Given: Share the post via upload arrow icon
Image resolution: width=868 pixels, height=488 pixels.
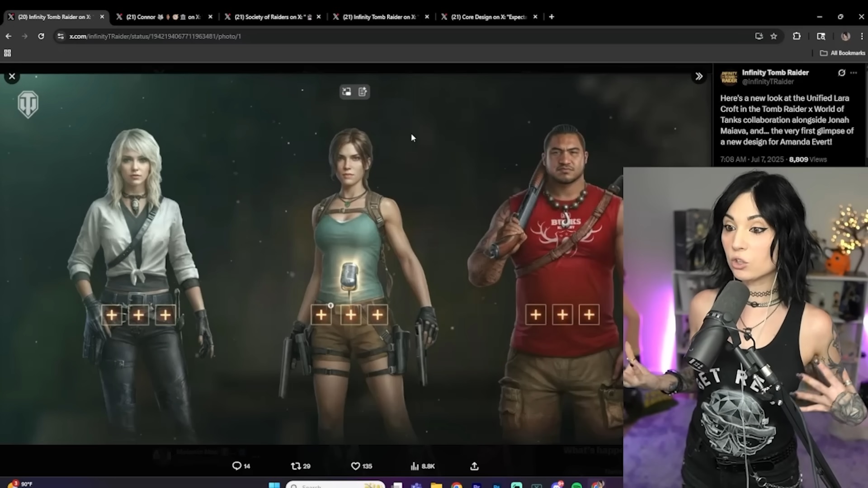Looking at the screenshot, I should click(474, 466).
